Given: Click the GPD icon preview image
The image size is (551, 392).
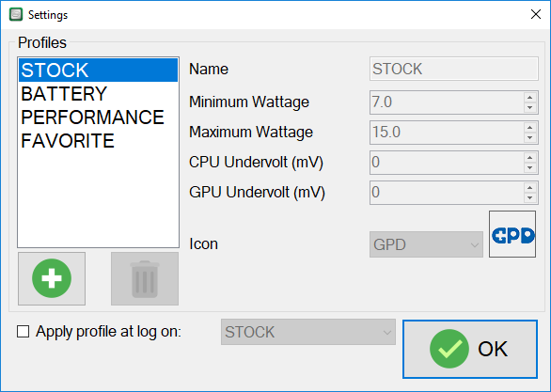Looking at the screenshot, I should (512, 234).
